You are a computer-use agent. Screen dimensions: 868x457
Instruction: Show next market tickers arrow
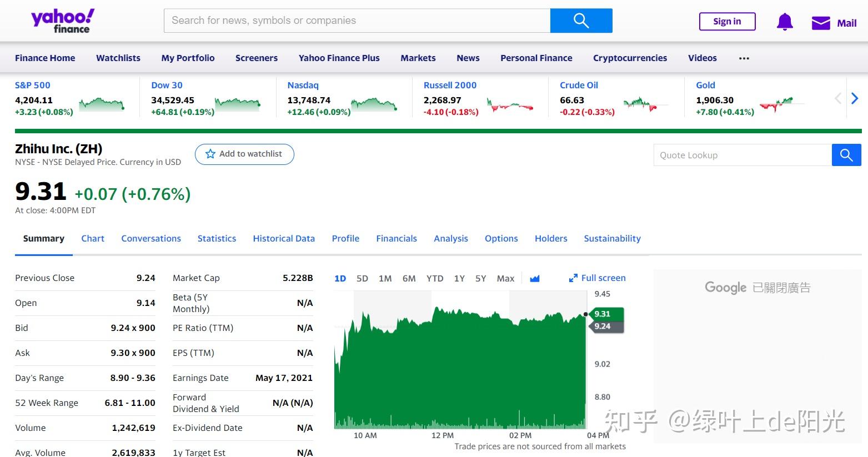coord(855,99)
